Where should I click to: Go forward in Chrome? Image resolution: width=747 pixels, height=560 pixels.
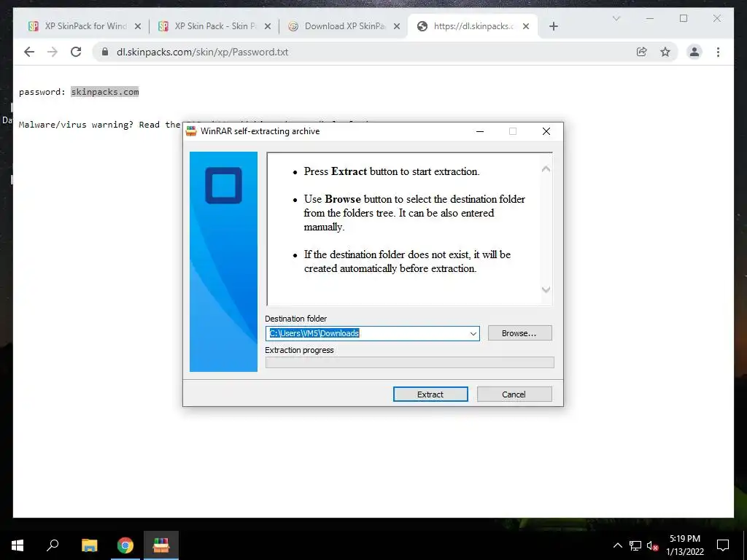pos(53,52)
